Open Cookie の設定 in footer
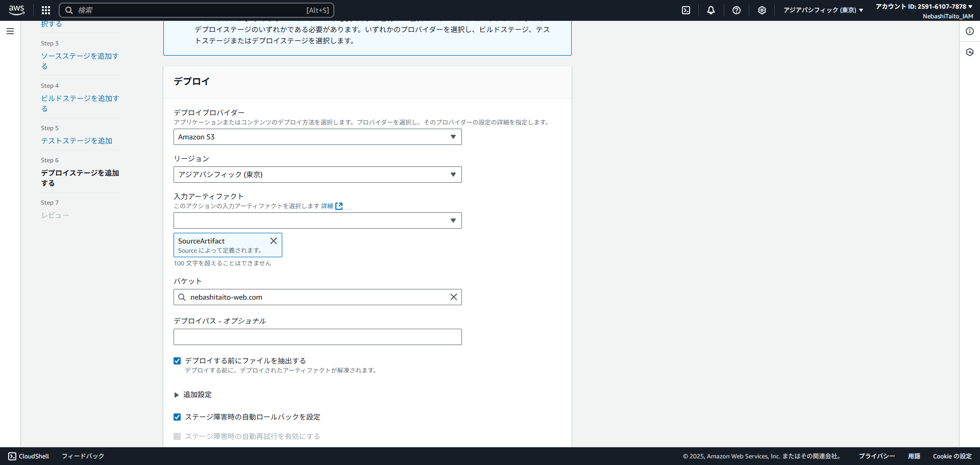Image resolution: width=980 pixels, height=465 pixels. [952, 456]
